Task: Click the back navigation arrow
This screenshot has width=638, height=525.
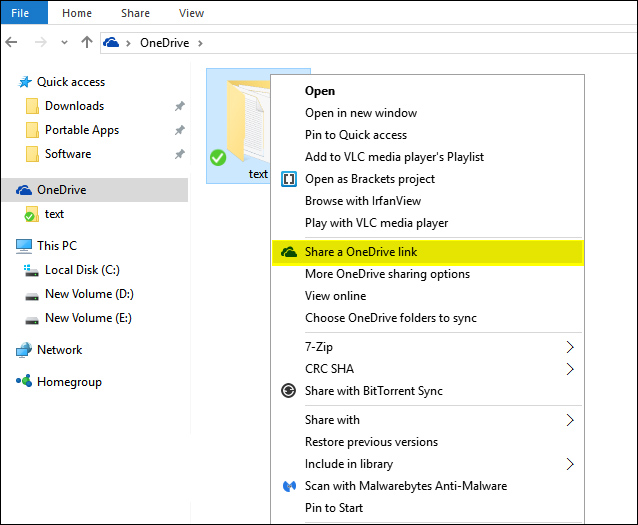Action: [11, 42]
